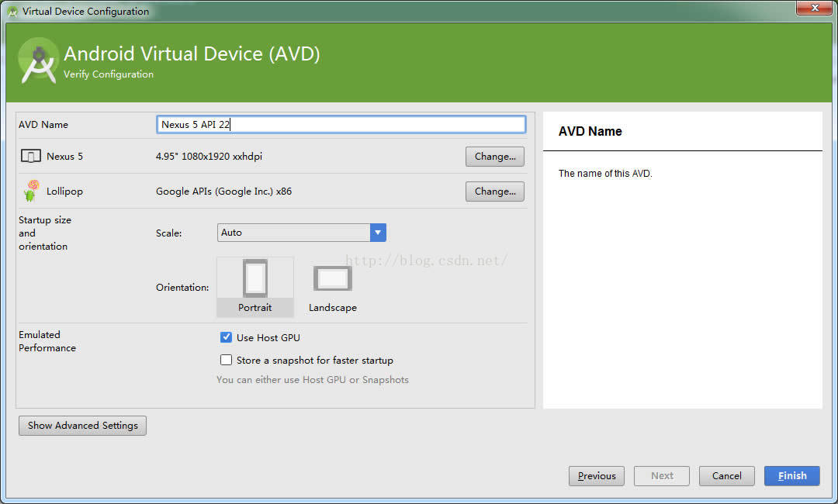838x504 pixels.
Task: Click 'You can either use Host GPU or Snapshots' note
Action: 313,380
